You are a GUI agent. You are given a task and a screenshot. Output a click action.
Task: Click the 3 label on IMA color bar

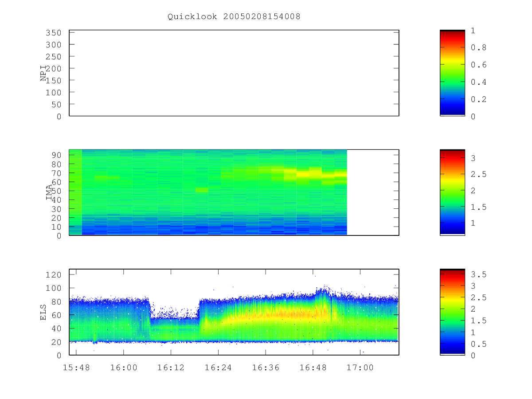473,158
